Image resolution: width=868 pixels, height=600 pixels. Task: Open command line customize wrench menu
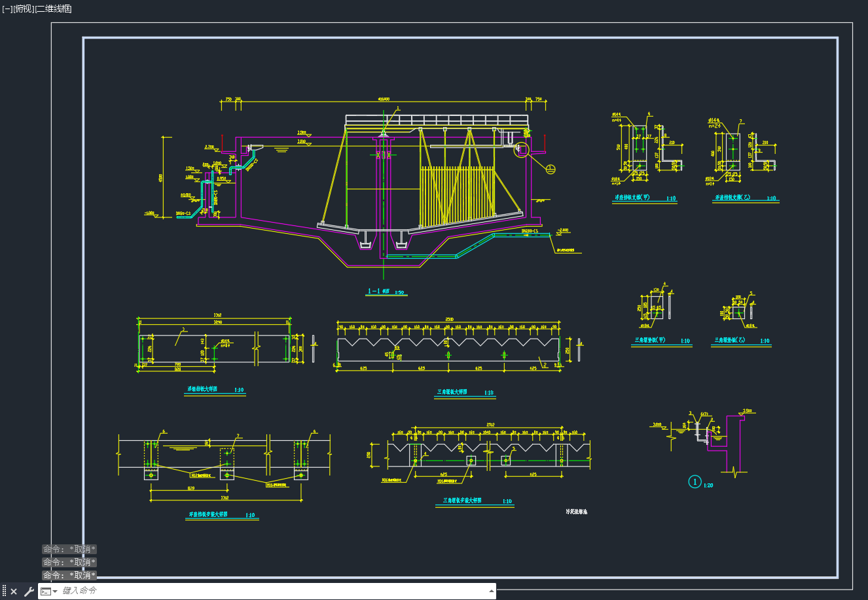(x=29, y=591)
